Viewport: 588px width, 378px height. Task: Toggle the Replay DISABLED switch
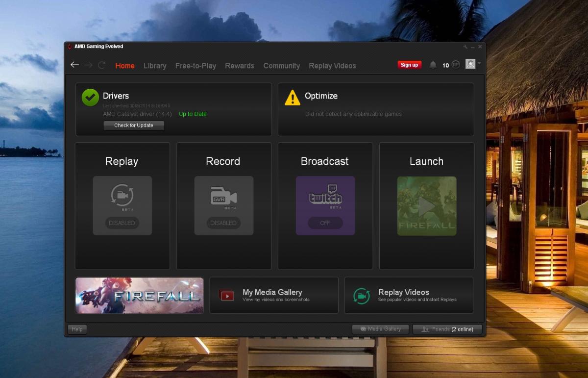pos(122,223)
